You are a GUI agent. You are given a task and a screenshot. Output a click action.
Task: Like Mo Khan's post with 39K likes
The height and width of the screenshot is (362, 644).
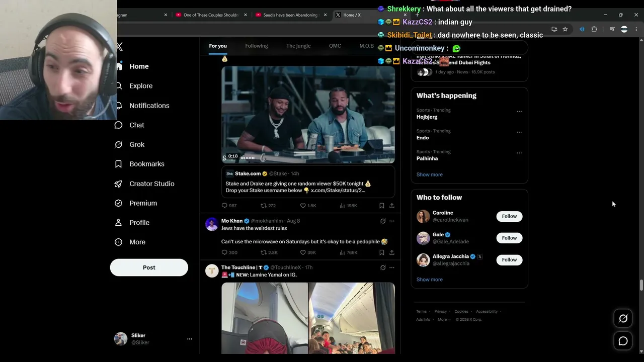[x=308, y=252]
